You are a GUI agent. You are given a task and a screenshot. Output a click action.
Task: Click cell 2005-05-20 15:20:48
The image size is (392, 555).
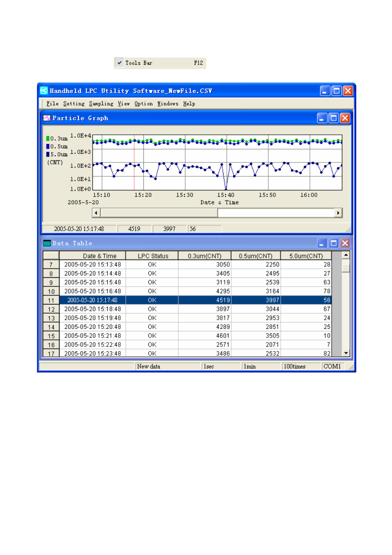point(92,327)
